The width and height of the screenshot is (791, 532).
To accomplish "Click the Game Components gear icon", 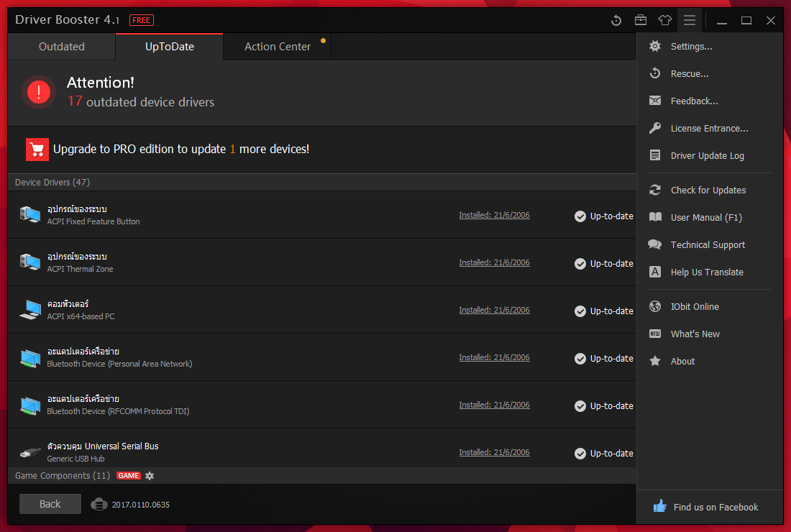I will tap(150, 475).
